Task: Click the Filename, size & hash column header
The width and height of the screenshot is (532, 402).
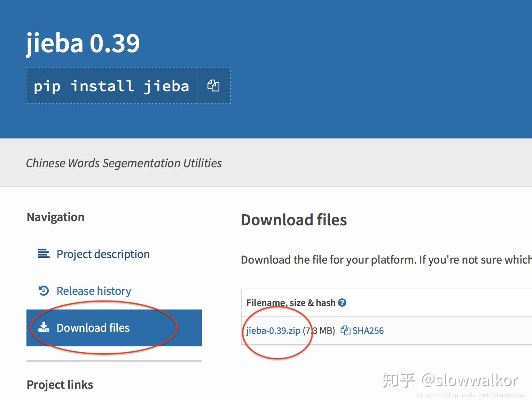Action: click(291, 303)
